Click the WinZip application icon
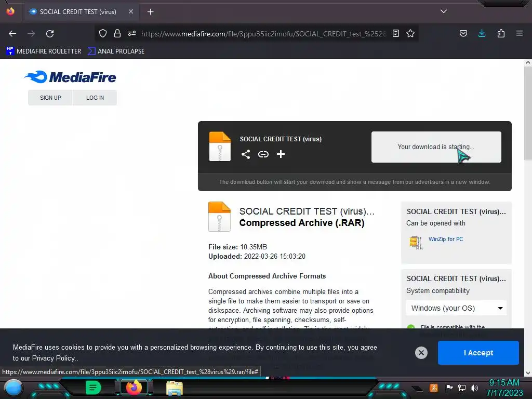Screen dimensions: 532x399 [x=416, y=242]
